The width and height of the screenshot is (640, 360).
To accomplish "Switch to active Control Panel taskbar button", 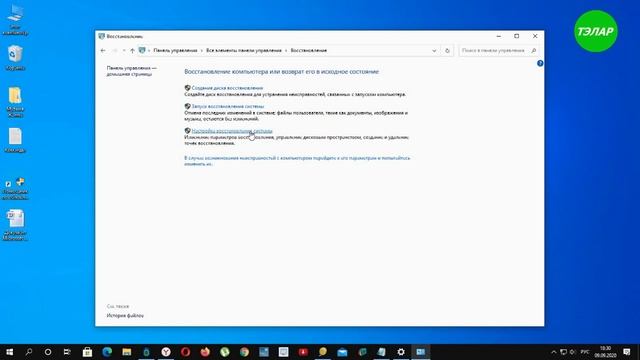I will (x=420, y=352).
